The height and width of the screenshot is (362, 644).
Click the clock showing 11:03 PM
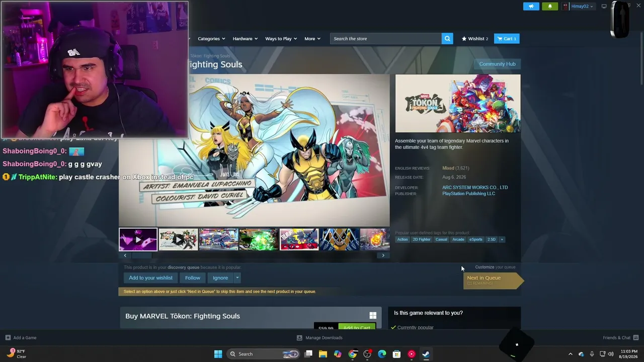click(x=629, y=354)
